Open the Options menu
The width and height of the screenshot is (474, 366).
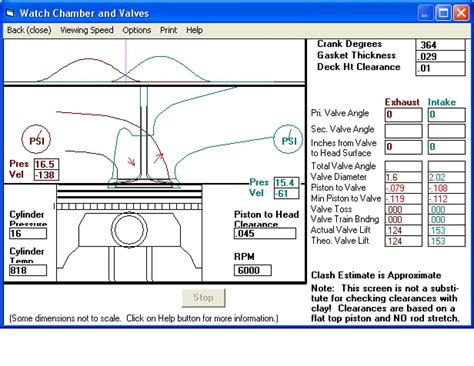pos(137,30)
